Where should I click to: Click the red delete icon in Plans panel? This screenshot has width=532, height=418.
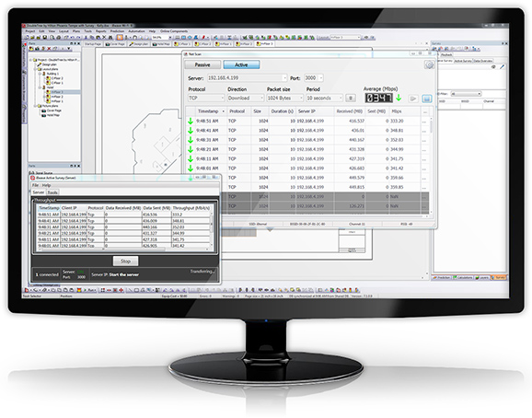pos(49,49)
